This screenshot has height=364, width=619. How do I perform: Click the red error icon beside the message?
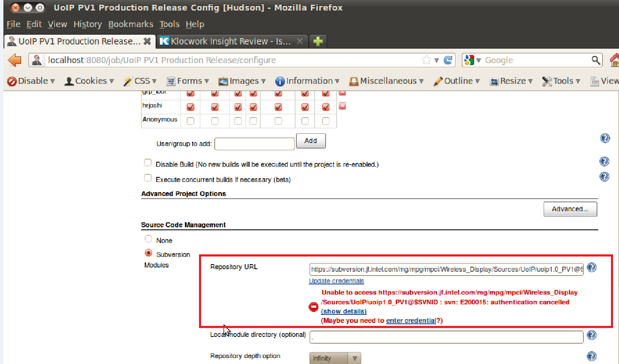point(313,307)
